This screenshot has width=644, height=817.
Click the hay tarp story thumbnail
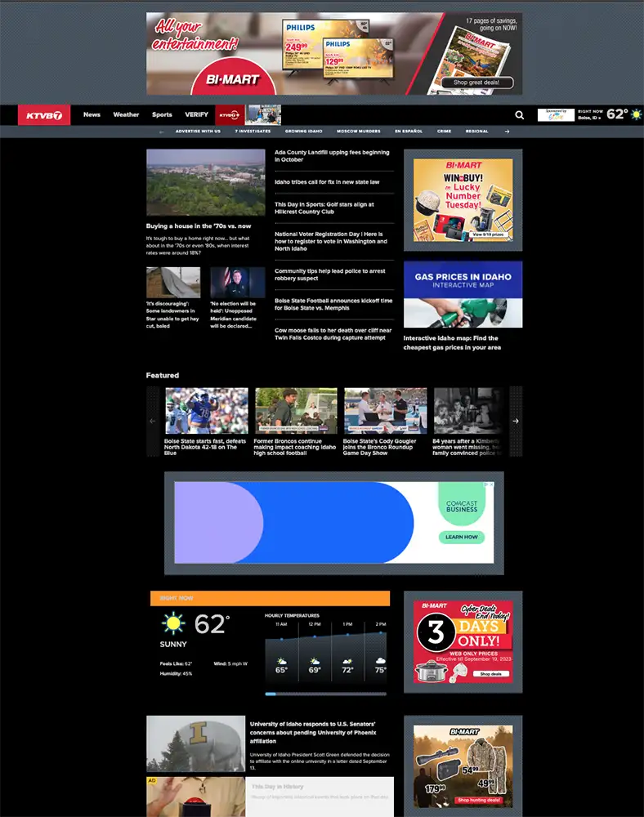(x=173, y=282)
